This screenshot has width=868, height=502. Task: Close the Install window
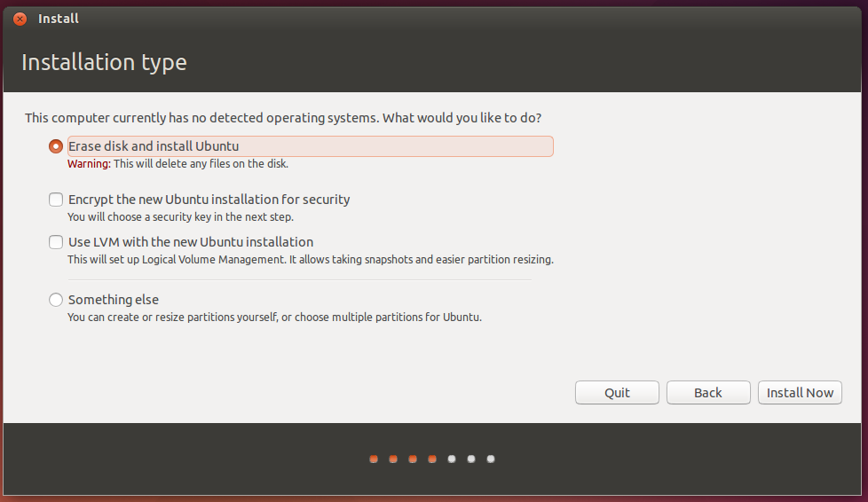pyautogui.click(x=20, y=19)
